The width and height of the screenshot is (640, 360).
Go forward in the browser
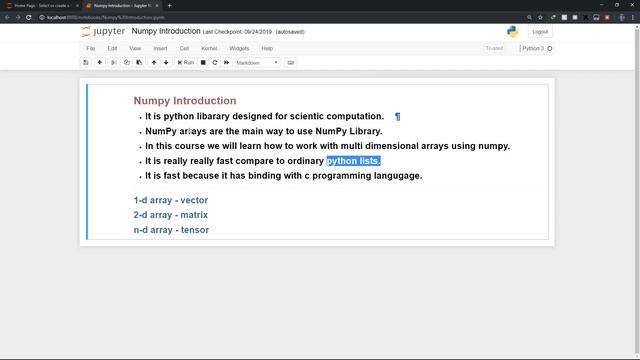tap(18, 18)
